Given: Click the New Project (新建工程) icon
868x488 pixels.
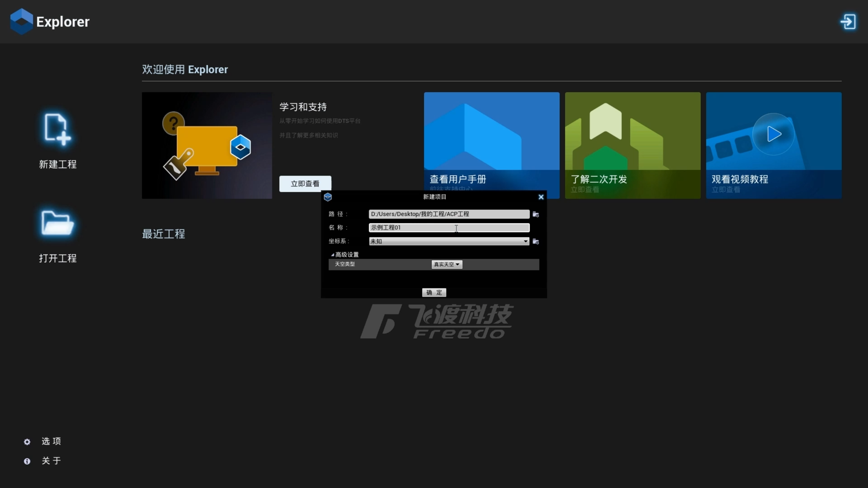Looking at the screenshot, I should point(57,129).
